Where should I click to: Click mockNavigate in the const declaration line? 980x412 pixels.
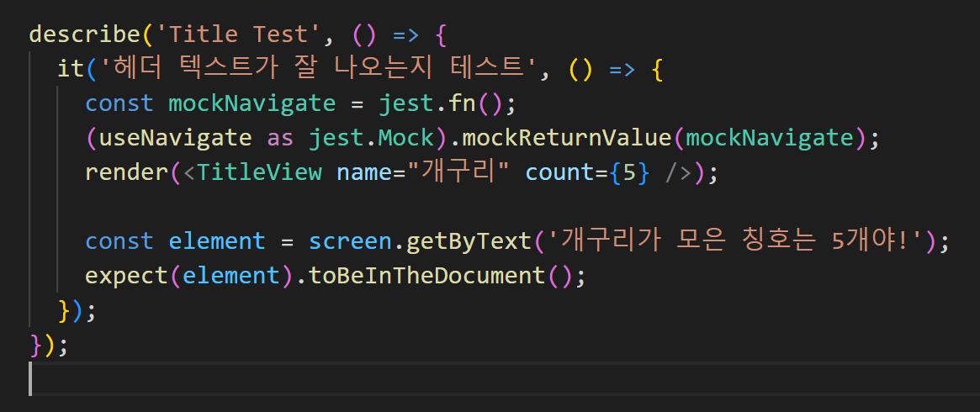pyautogui.click(x=252, y=103)
